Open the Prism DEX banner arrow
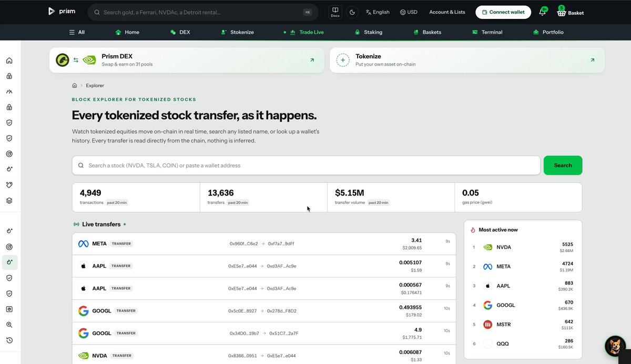Screen dimensions: 631x364 click(312, 60)
